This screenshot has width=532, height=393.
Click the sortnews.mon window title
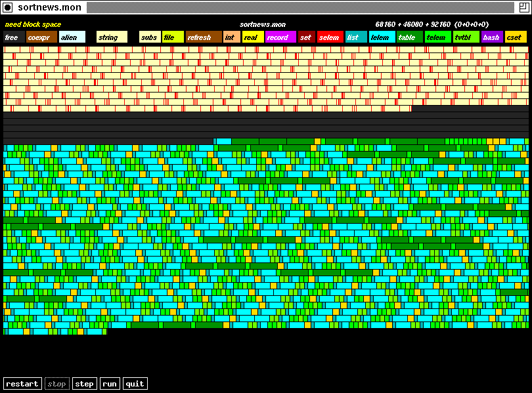click(x=49, y=7)
